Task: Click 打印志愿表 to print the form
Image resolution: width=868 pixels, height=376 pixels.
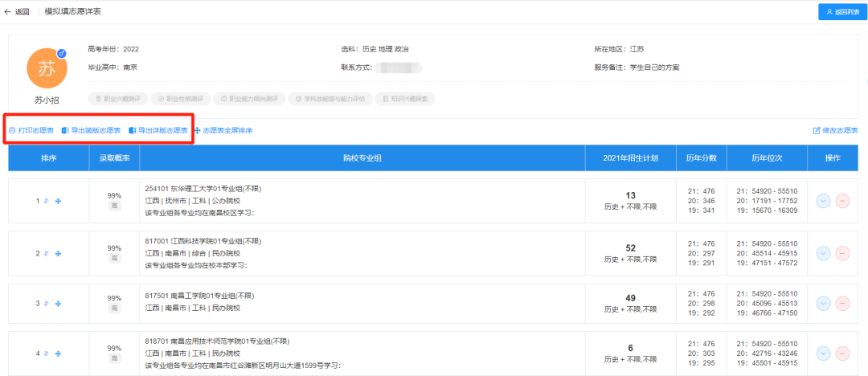Action: 31,130
